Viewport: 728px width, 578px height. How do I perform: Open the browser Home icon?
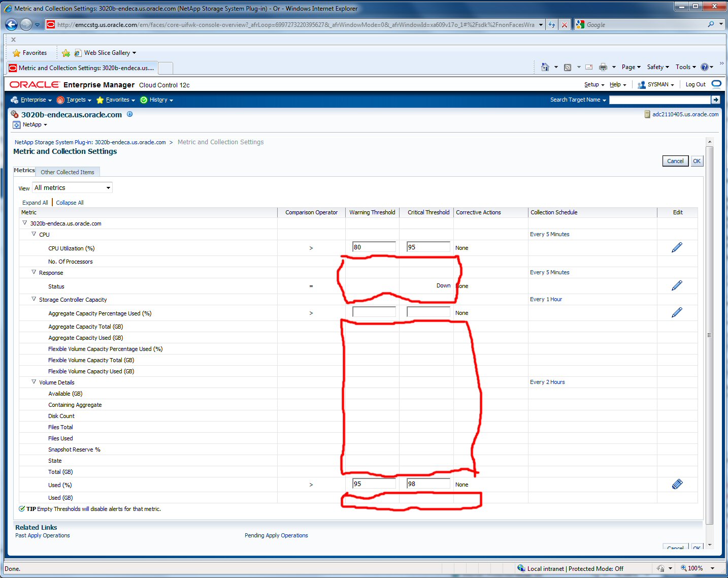545,67
